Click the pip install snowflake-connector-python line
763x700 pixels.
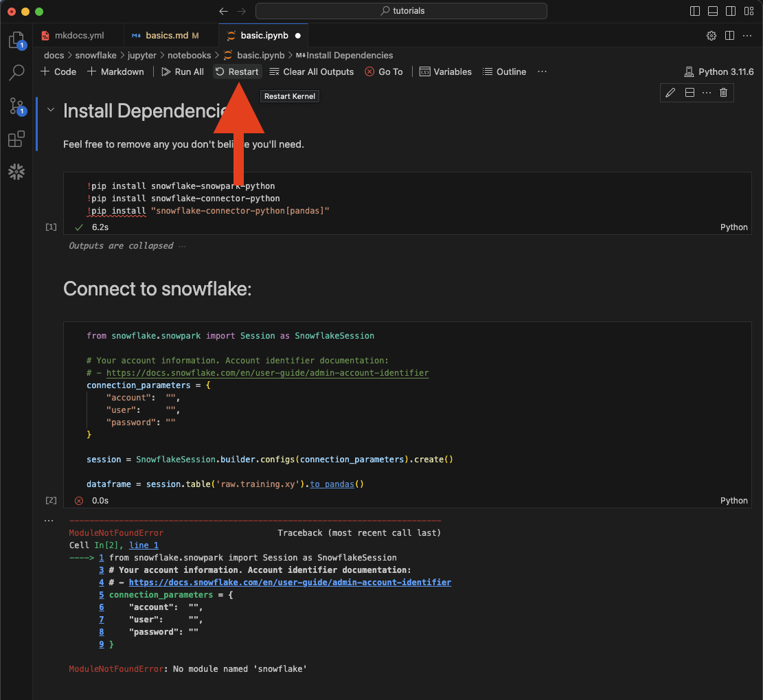183,198
